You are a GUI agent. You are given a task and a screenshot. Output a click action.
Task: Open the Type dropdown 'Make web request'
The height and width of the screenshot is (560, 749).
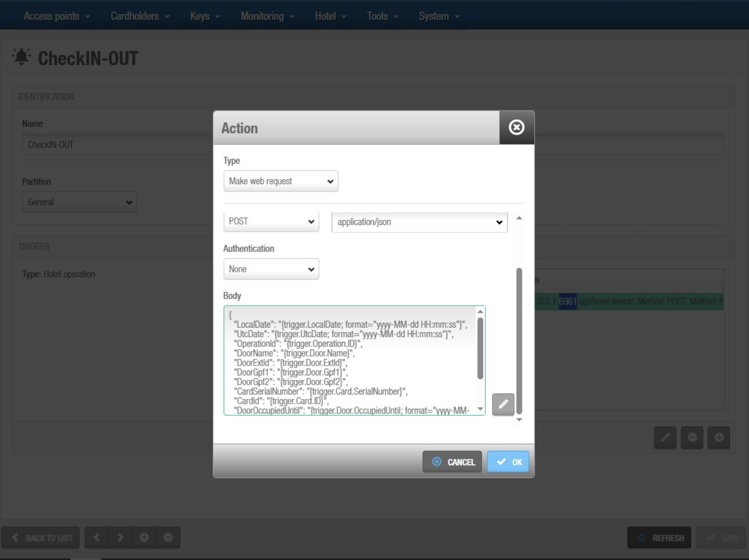[x=280, y=181]
